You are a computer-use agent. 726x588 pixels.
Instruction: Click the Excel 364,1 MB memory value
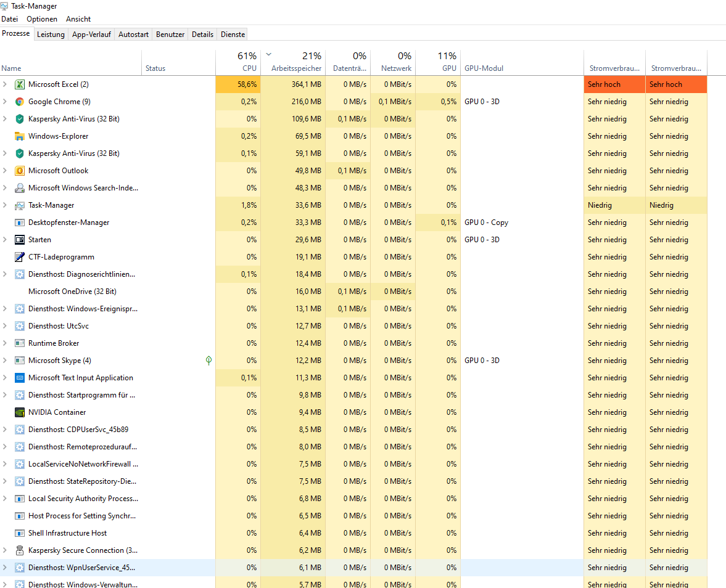coord(307,84)
